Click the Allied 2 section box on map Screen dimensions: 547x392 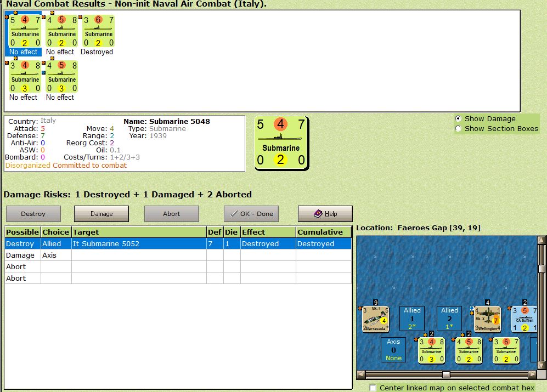point(449,318)
